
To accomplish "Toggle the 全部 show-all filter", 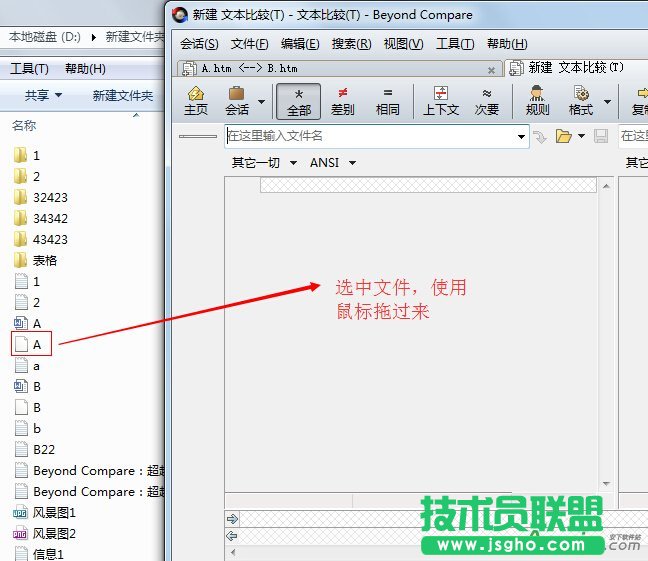I will click(298, 101).
